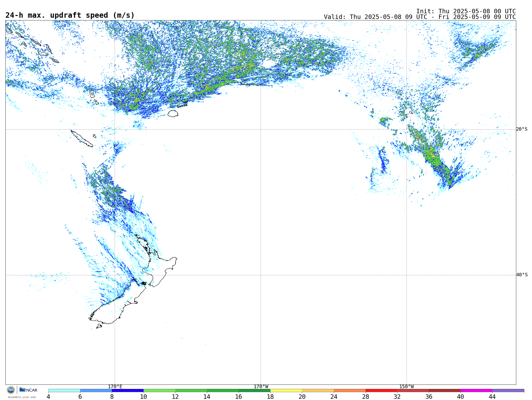Click the NSF logo icon
Viewport: 532px width, 400px height.
pos(11,390)
